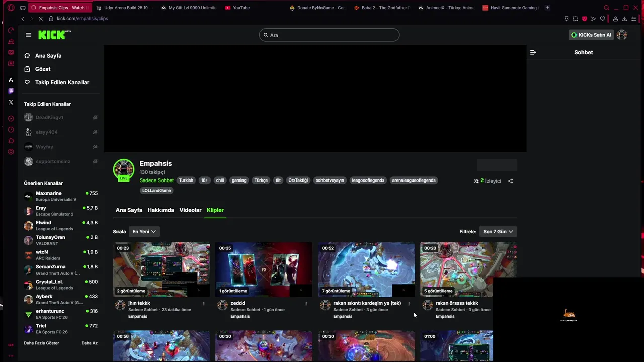Click the address bar URL
This screenshot has height=362, width=644.
pos(83,19)
